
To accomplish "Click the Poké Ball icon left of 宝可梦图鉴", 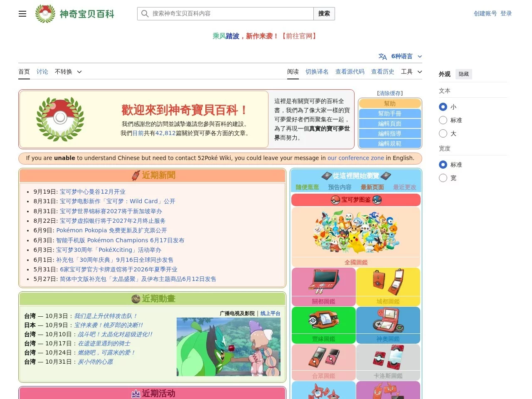I will click(335, 200).
